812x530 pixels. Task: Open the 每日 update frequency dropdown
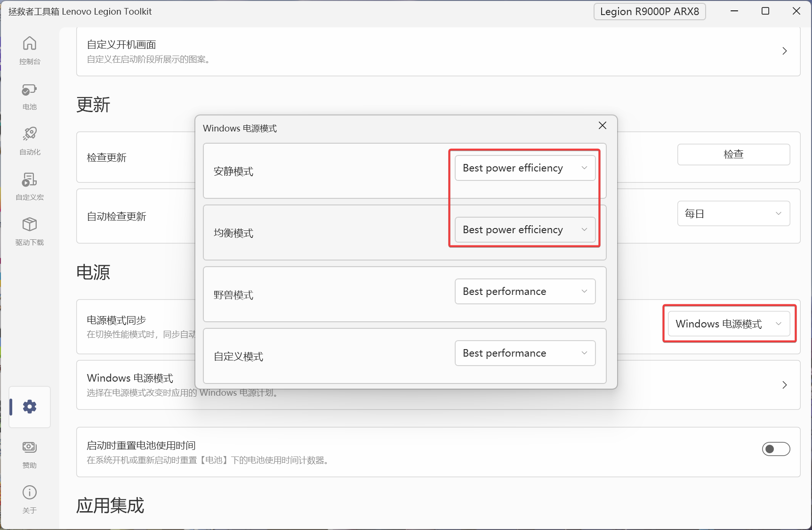[x=733, y=214]
